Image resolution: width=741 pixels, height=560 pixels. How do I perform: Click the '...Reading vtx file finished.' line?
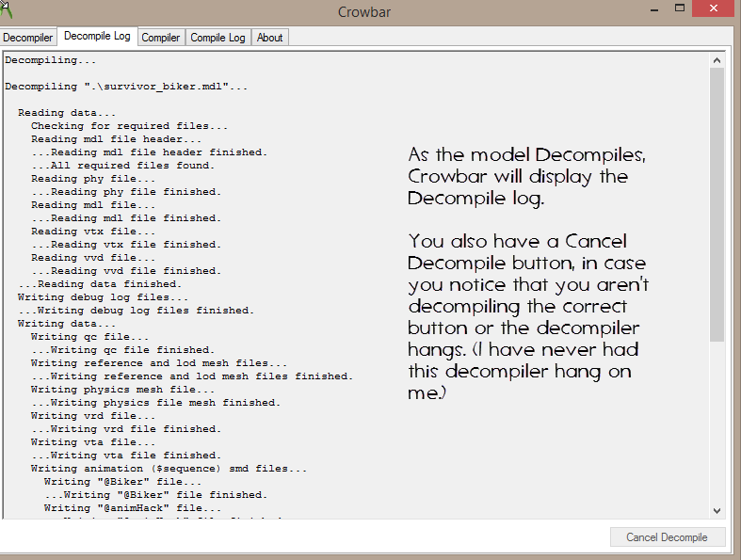coord(126,245)
